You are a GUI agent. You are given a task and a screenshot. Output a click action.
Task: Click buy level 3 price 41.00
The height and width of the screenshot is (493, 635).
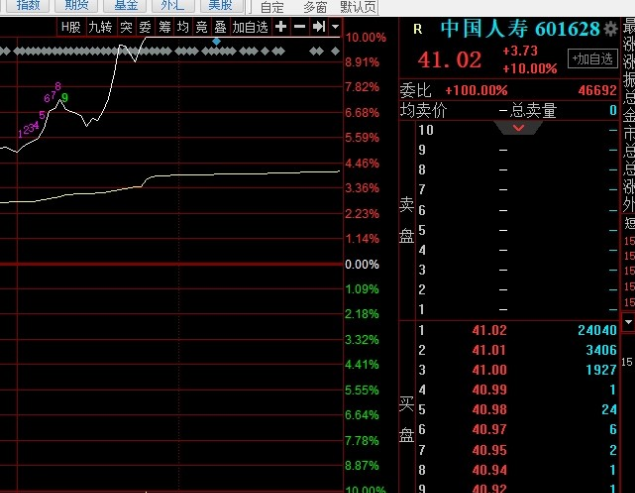[x=489, y=370]
